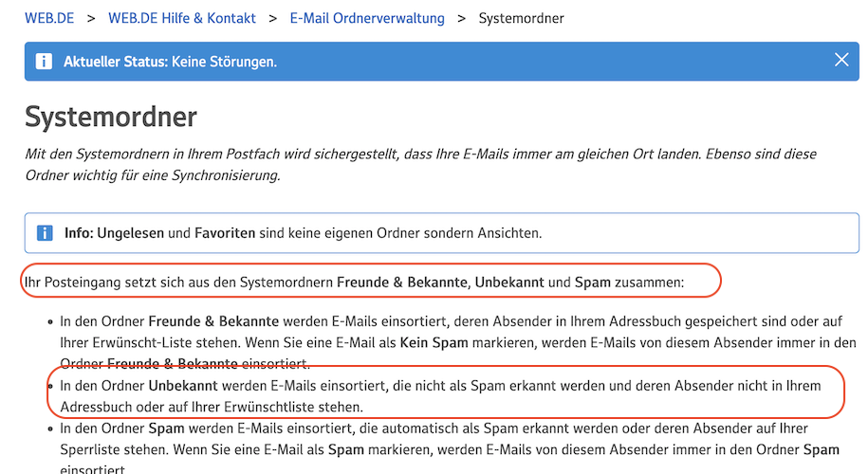Go to "WEB.DE Hilfe & Kontakt" breadcrumb
Image resolution: width=868 pixels, height=474 pixels.
180,18
